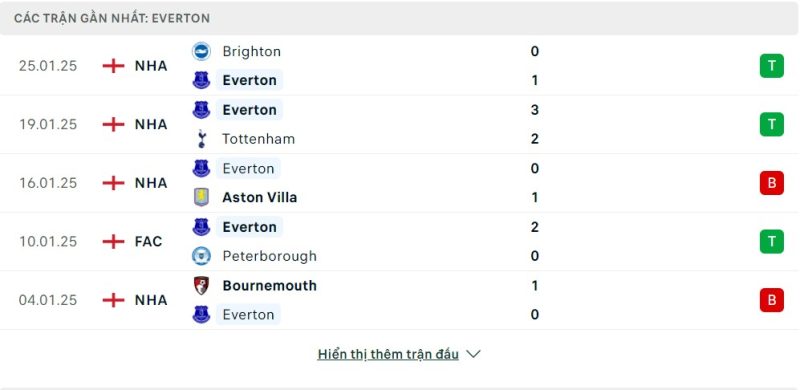The height and width of the screenshot is (390, 800).
Task: Click the highlighted Everton name versus Tottenham
Action: click(x=249, y=110)
